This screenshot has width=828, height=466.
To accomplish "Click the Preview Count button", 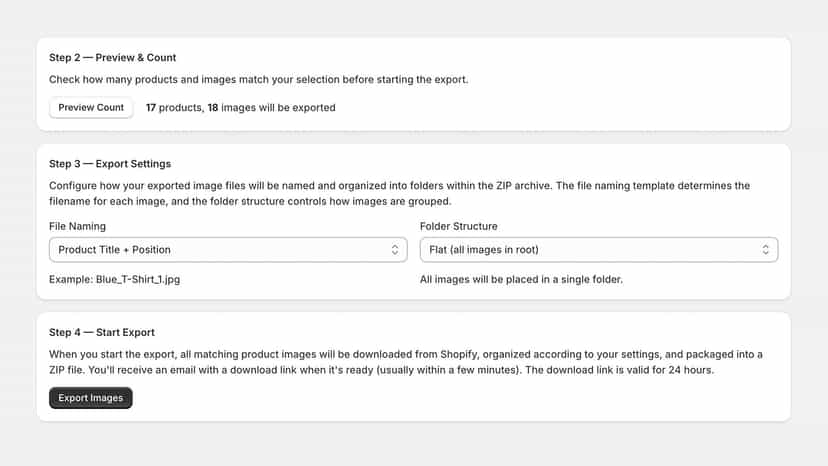I will click(x=91, y=107).
